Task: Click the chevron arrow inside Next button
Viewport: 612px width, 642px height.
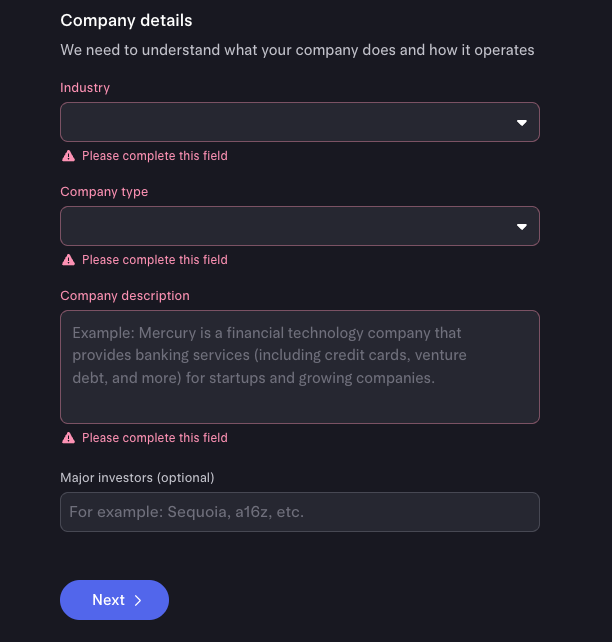Action: pos(138,600)
